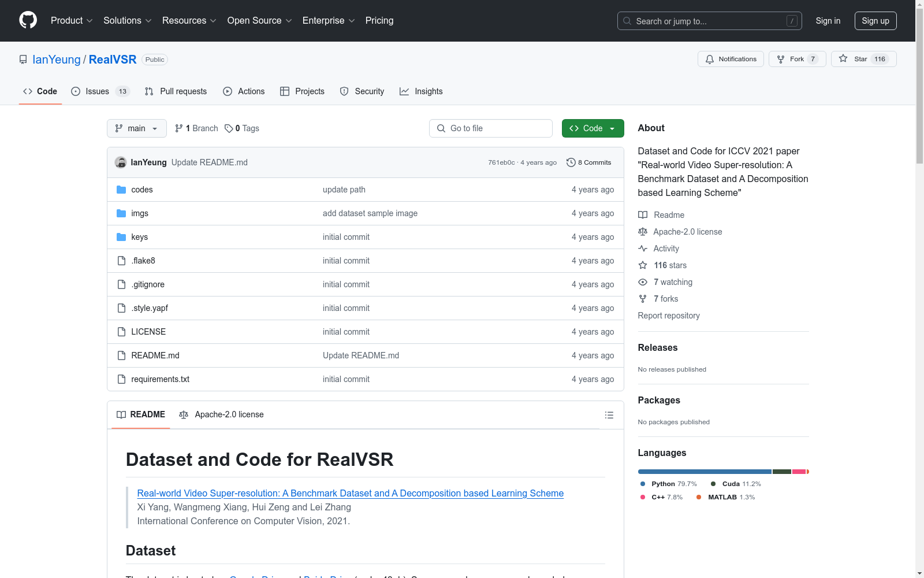Click the README.md file icon
Screen dimensions: 924x578
click(x=121, y=355)
